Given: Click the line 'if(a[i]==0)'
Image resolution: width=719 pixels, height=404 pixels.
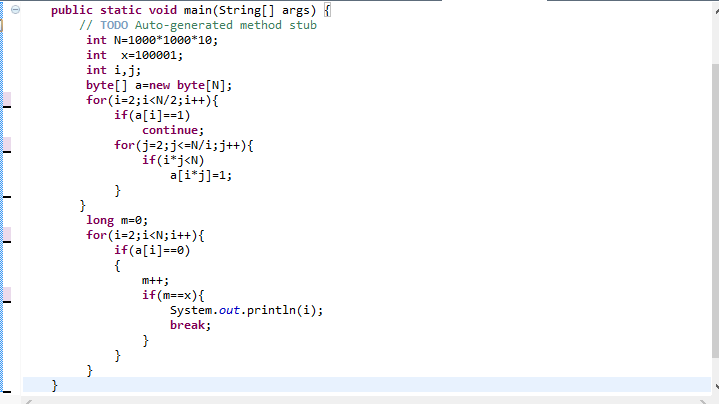Looking at the screenshot, I should (x=152, y=250).
